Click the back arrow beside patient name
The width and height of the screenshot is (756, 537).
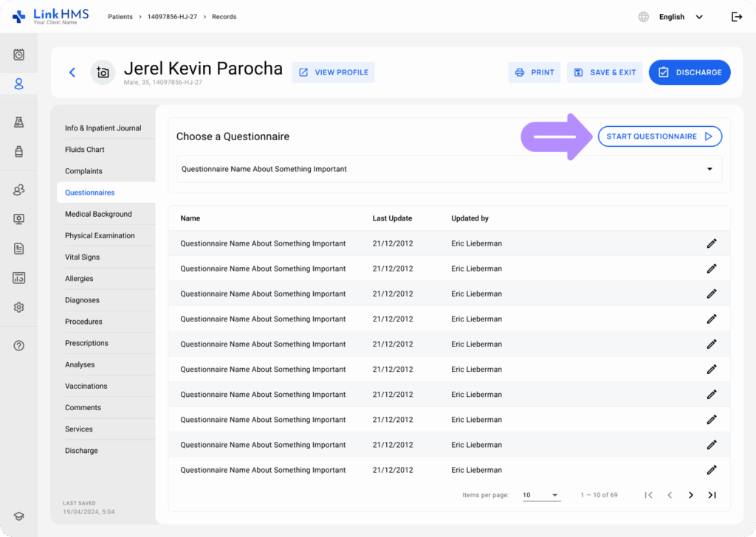click(x=72, y=72)
